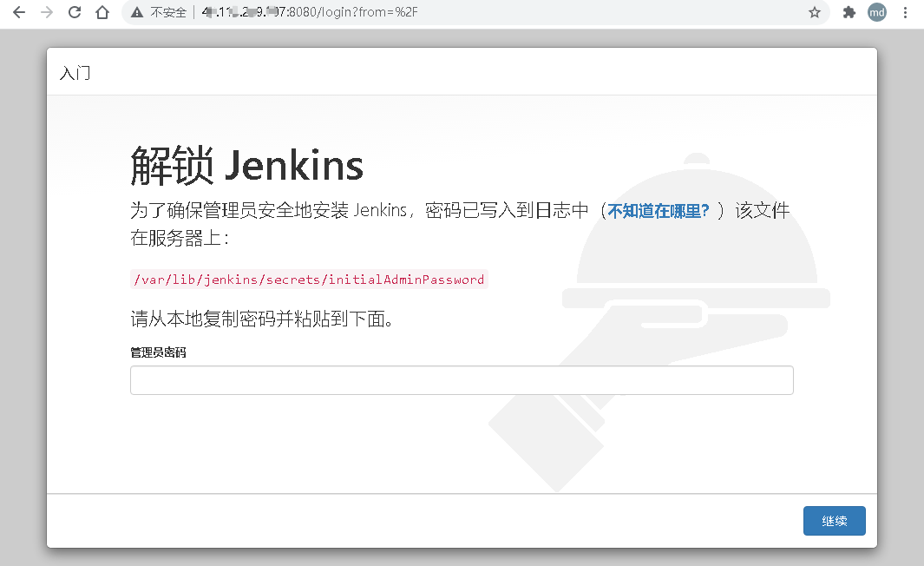The width and height of the screenshot is (924, 566).
Task: Click the browser forward arrow
Action: tap(47, 12)
